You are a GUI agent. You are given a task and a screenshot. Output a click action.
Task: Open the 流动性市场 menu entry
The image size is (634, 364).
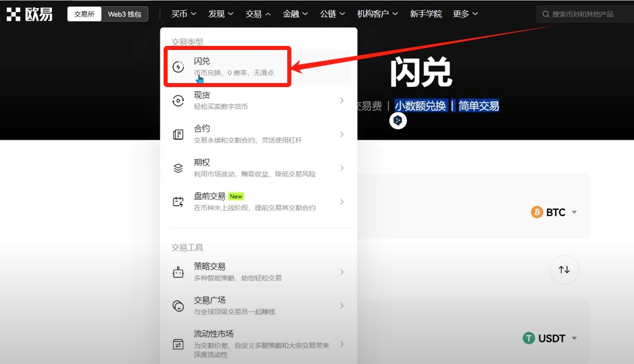tap(259, 344)
